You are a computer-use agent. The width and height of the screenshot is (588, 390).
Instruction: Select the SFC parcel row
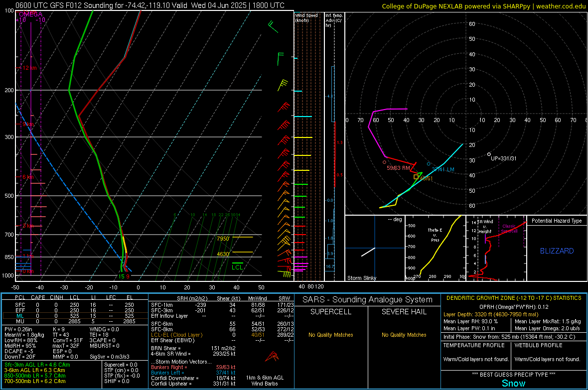click(x=75, y=305)
